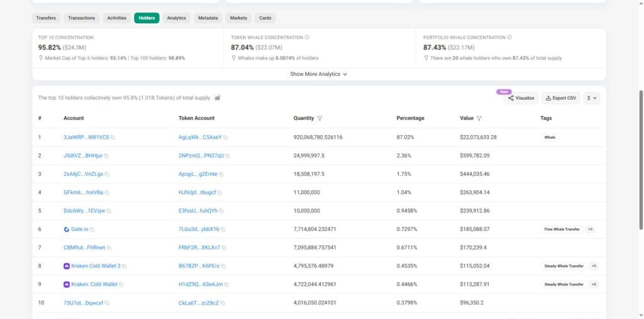
Task: Copy Kraken: Cold Wallet address
Action: (x=121, y=284)
